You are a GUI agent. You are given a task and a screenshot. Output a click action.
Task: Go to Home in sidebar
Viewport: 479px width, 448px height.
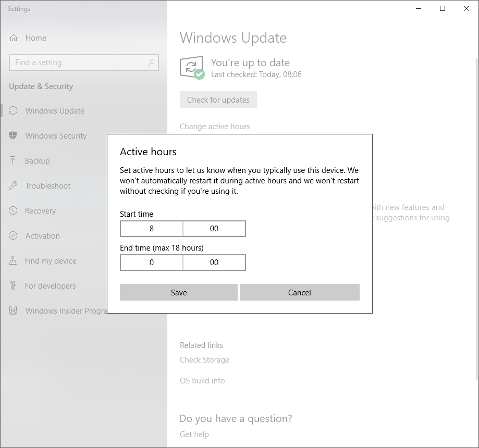coord(84,38)
